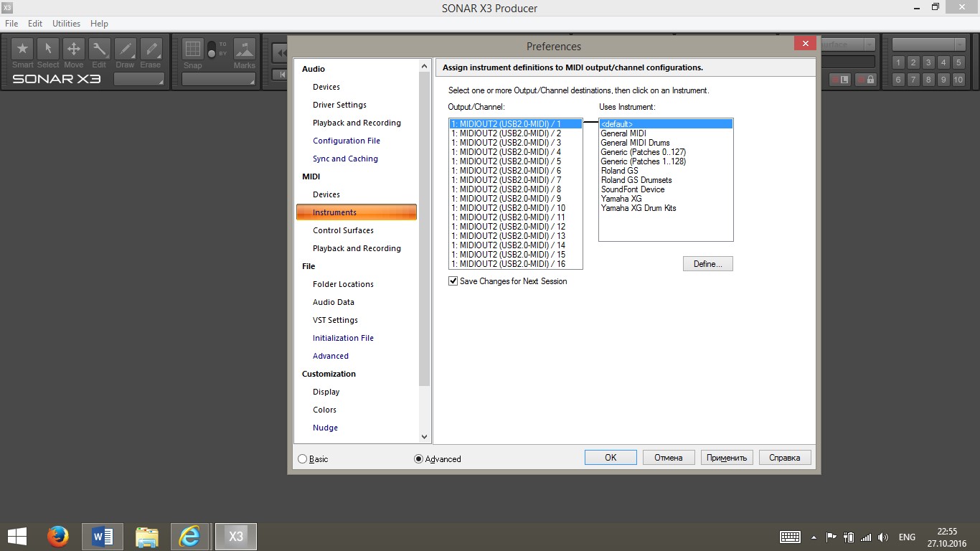Click the category list scroll-up arrow
Screen dimensions: 980x551
point(424,66)
